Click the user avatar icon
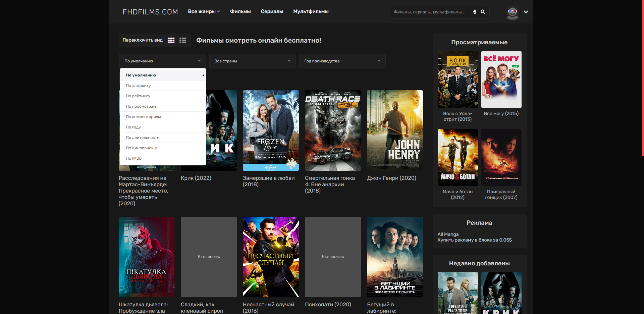Screen dimensions: 644x314 [512, 12]
